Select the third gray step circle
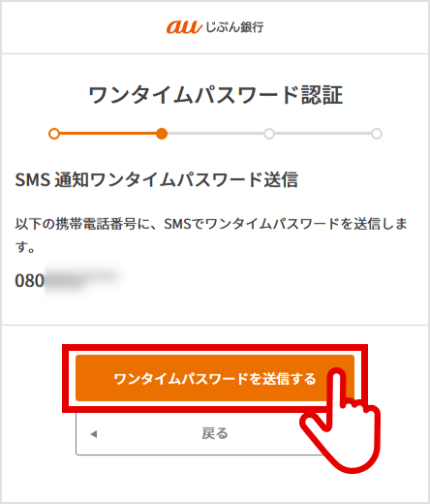This screenshot has width=430, height=504. point(269,134)
